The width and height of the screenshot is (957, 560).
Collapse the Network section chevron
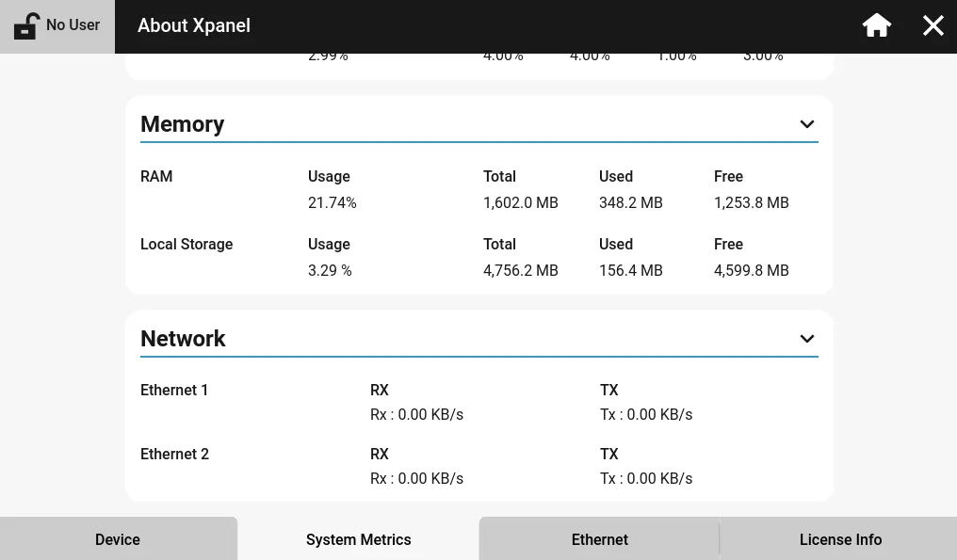[806, 339]
